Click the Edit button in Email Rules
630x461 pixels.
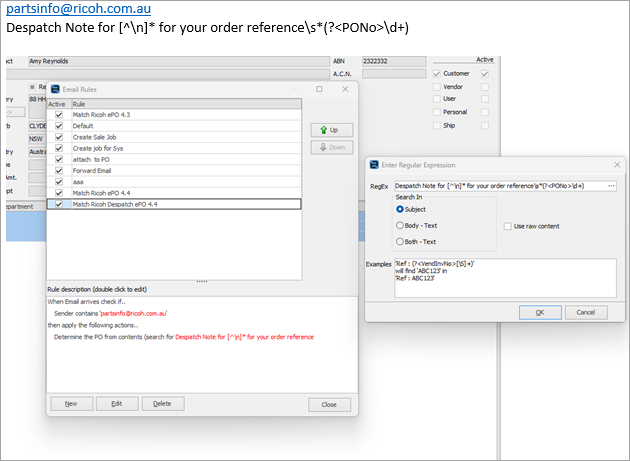coord(117,404)
